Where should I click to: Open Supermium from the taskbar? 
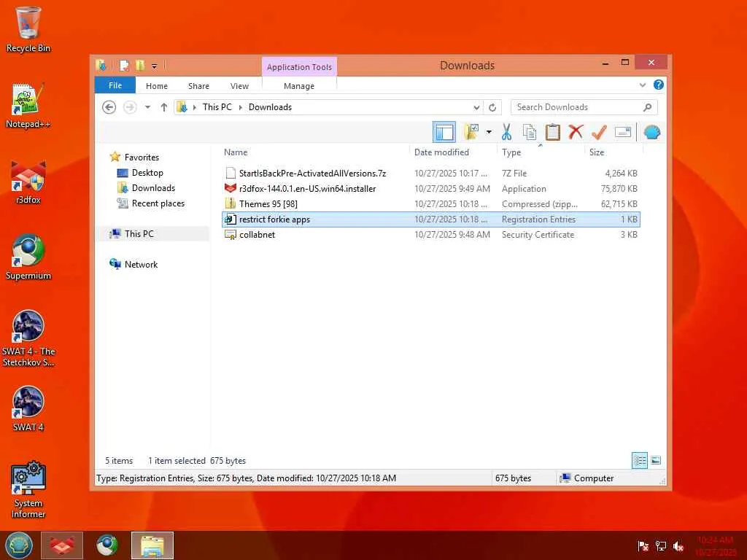click(x=107, y=545)
